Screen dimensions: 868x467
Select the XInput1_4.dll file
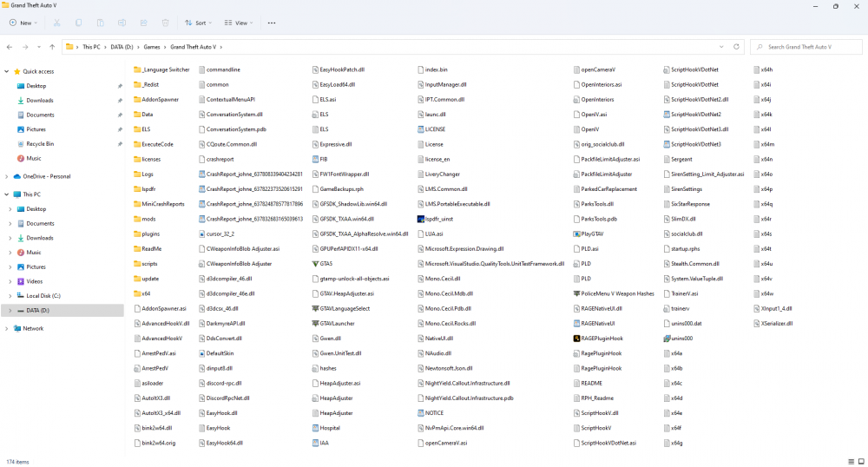[773, 309]
